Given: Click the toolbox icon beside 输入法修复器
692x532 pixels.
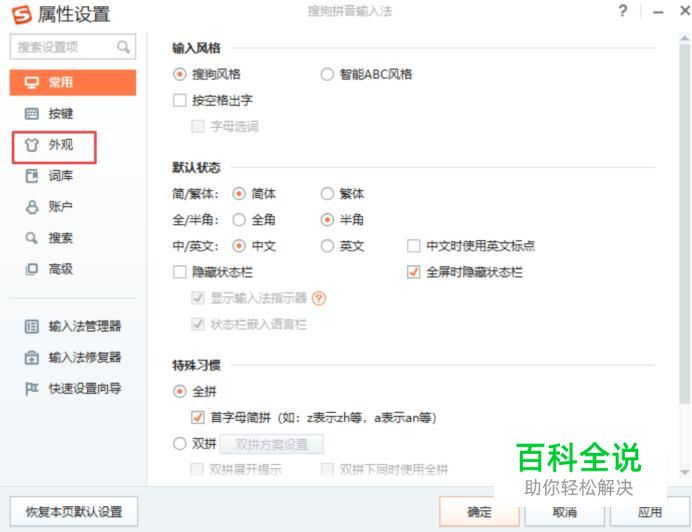Looking at the screenshot, I should point(31,357).
